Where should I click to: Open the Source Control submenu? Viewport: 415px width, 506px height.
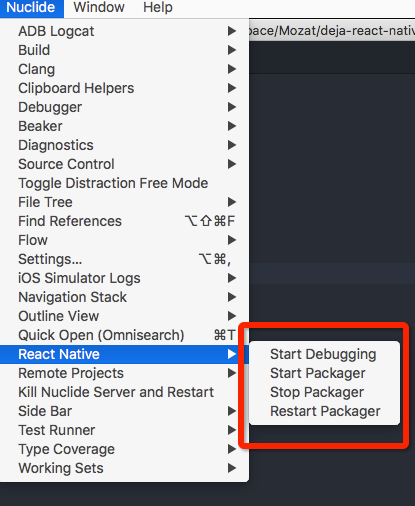(124, 164)
